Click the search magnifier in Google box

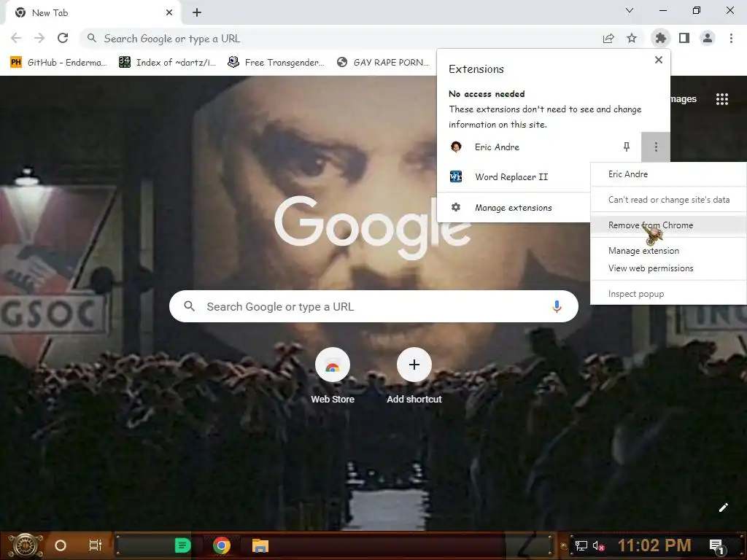pos(189,306)
